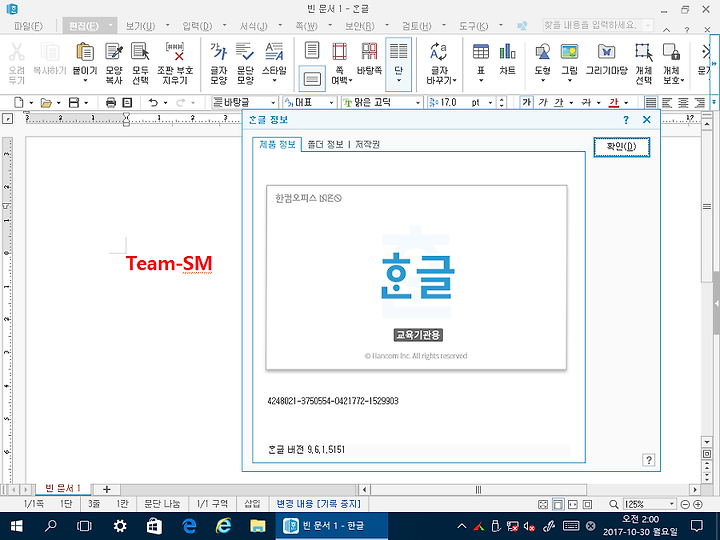This screenshot has height=540, width=720.
Task: Click the Shapes (도형) icon
Action: [x=543, y=52]
